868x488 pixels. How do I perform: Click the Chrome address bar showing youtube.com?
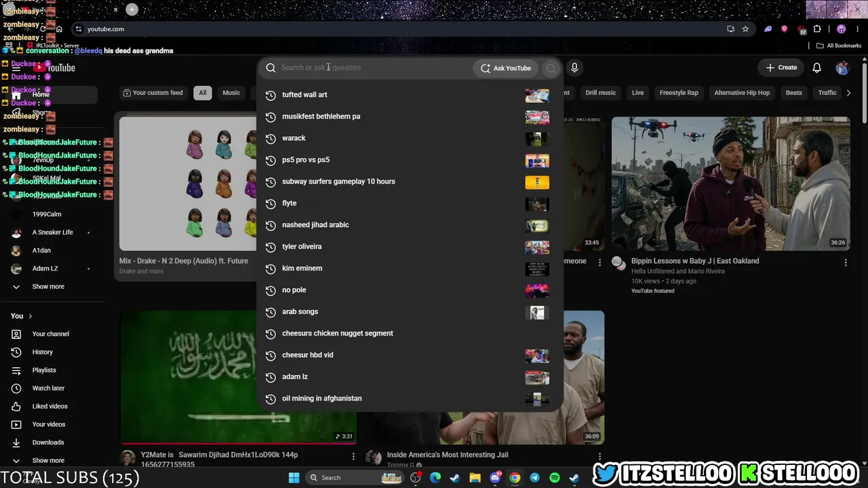400,29
